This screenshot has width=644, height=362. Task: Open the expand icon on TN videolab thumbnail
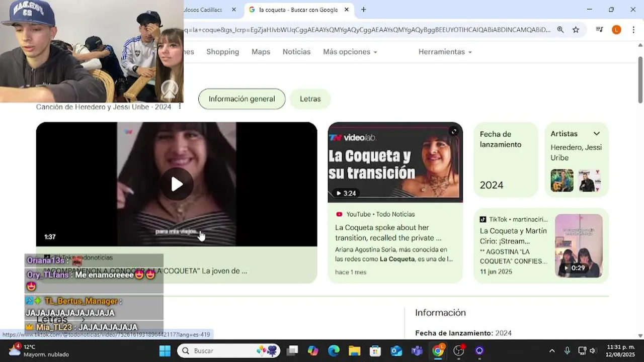coord(454,132)
